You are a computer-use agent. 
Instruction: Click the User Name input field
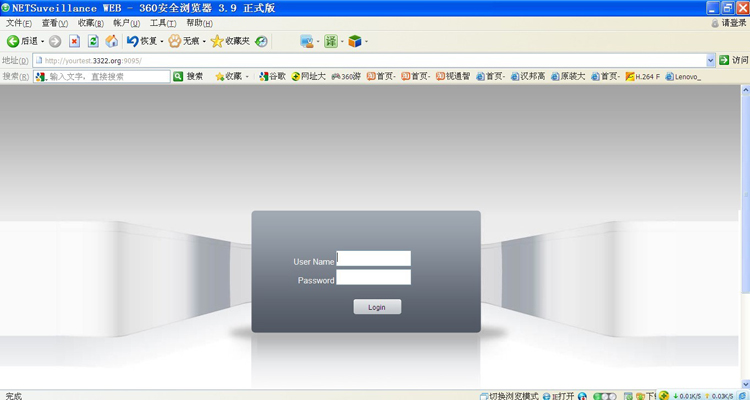[x=374, y=259]
